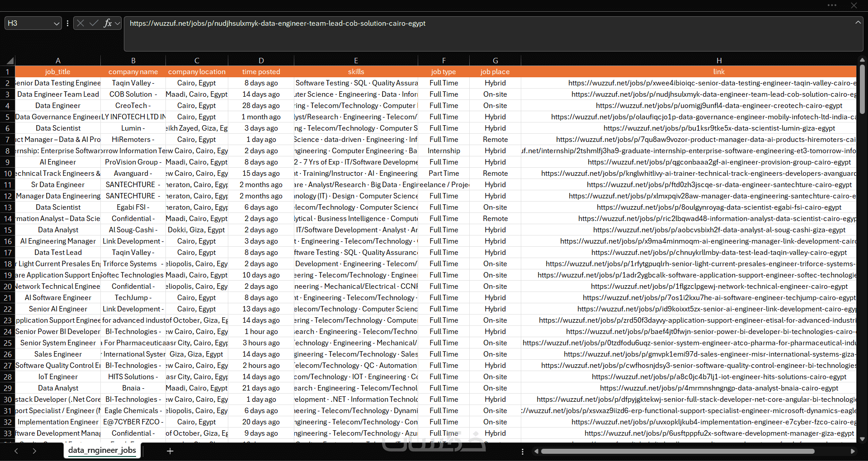Open the Al Soug-Cashi data analyst link
This screenshot has width=868, height=461.
pyautogui.click(x=719, y=230)
